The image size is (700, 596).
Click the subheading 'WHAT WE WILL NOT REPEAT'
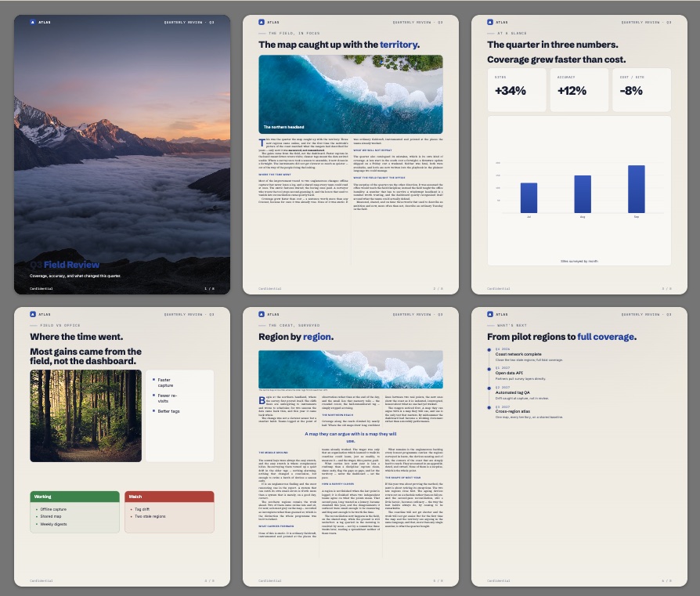(x=373, y=150)
